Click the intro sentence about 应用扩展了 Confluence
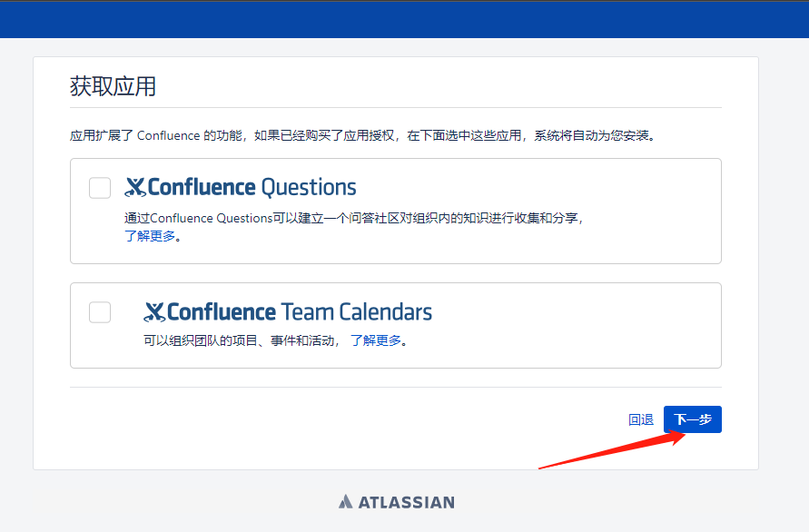This screenshot has width=809, height=532. pos(362,136)
